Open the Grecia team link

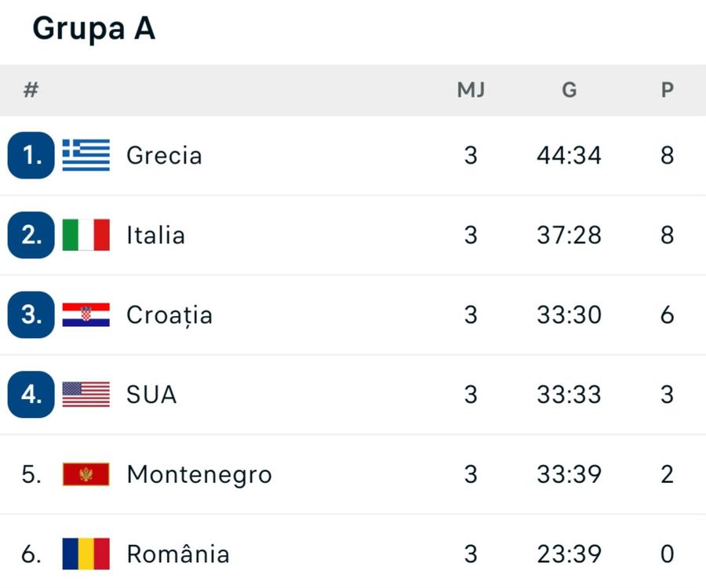[x=165, y=156]
